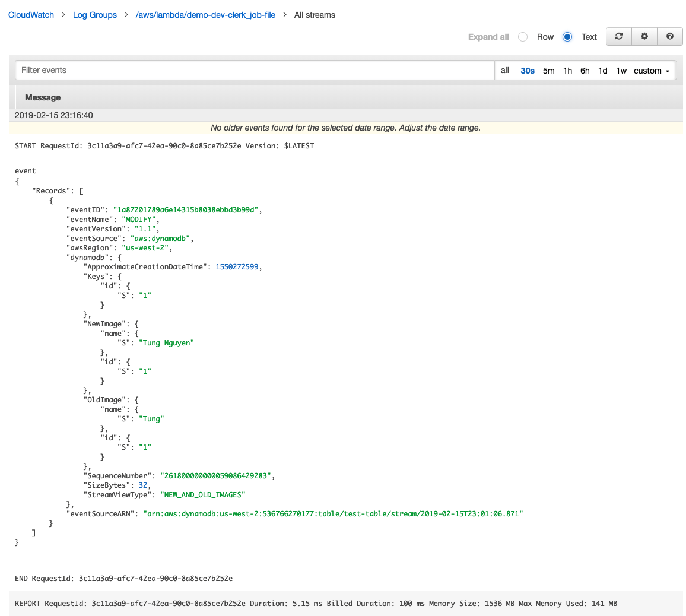
Task: Select the Text view radio button
Action: pos(567,37)
